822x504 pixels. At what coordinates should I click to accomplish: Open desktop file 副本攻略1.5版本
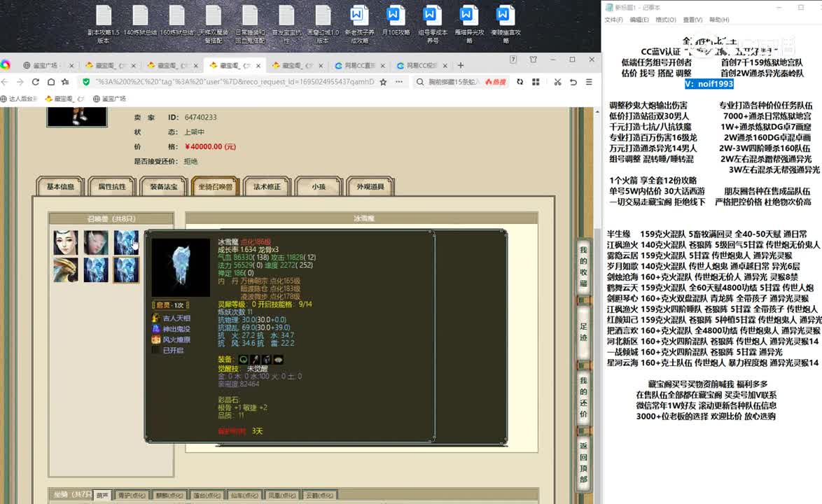click(103, 24)
